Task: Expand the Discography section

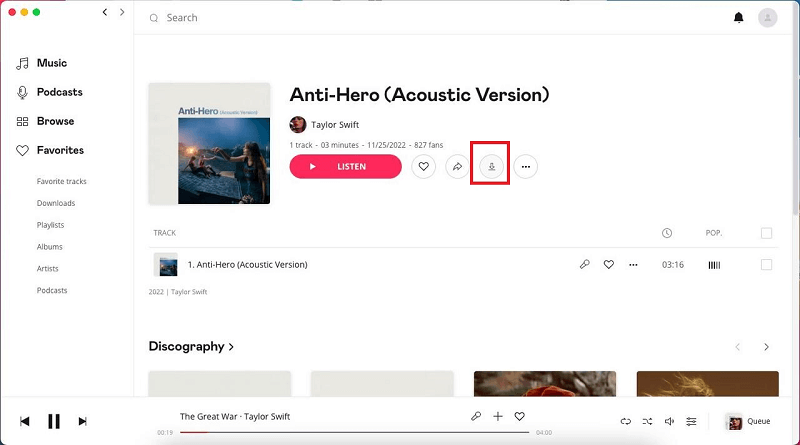Action: tap(191, 347)
